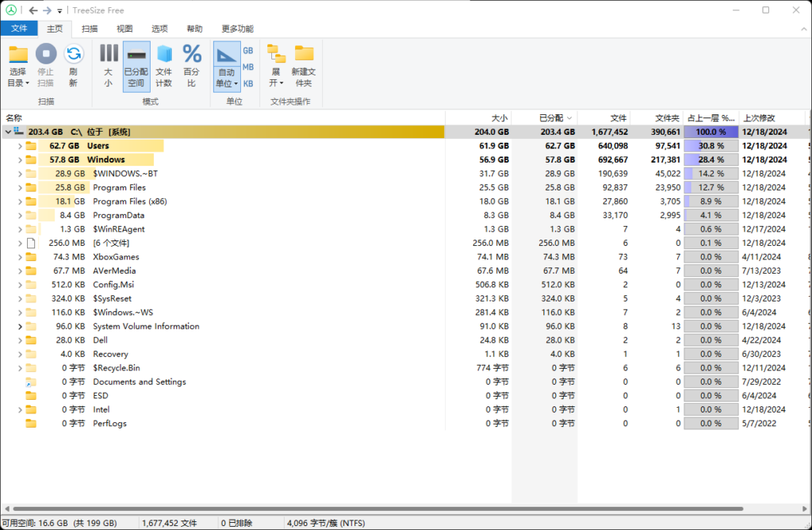The image size is (812, 530).
Task: Sort by the 上次修改 column header
Action: [772, 118]
